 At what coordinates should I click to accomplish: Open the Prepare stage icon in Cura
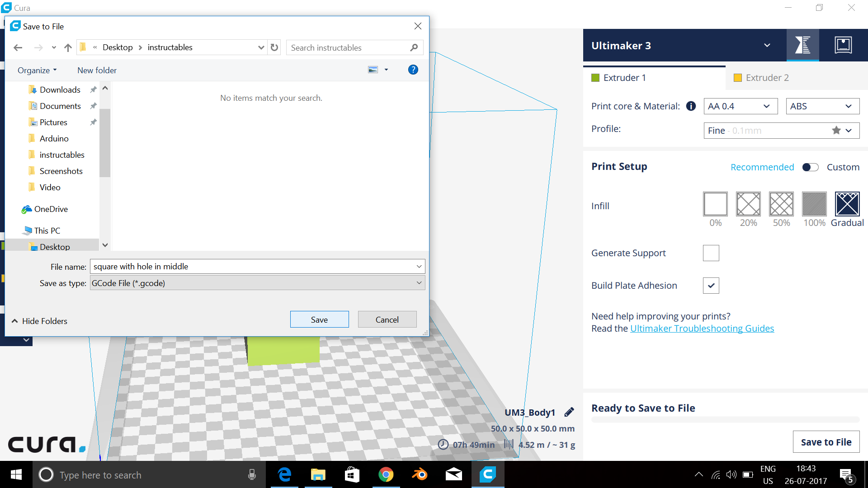(x=802, y=45)
